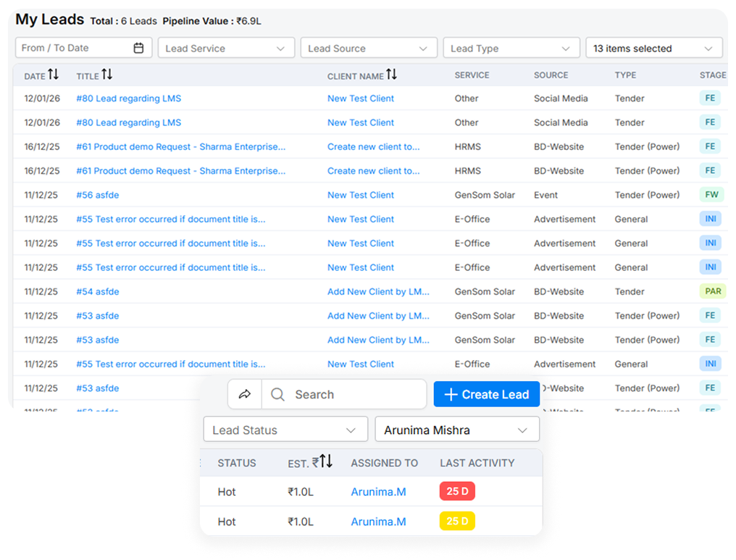Expand the Lead Source filter
This screenshot has width=736, height=560.
369,47
